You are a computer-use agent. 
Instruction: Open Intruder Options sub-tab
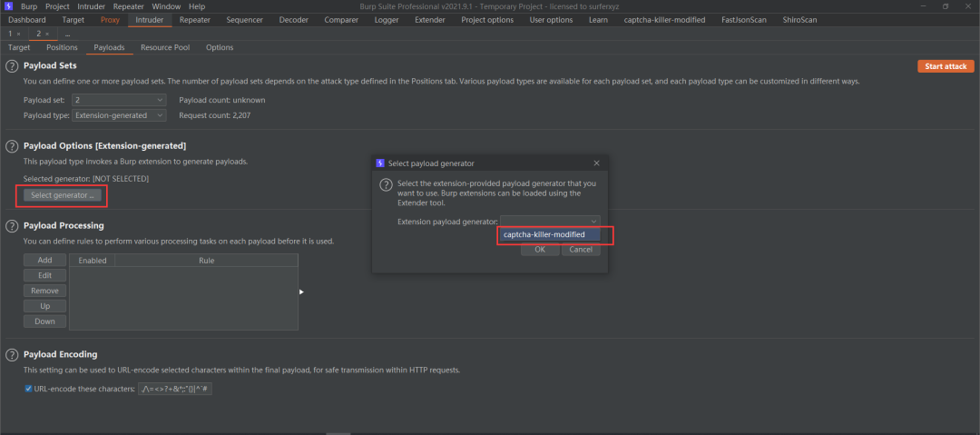(x=220, y=47)
